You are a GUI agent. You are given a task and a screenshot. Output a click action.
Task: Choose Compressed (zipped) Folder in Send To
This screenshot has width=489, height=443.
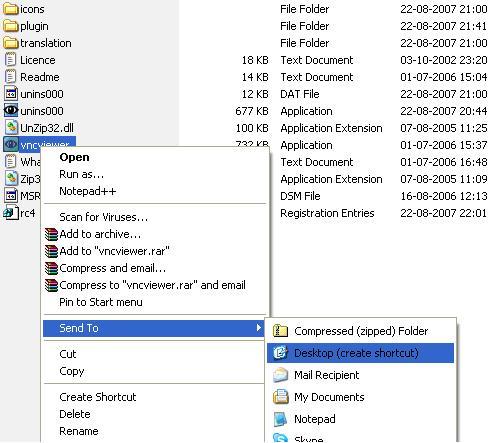[361, 331]
